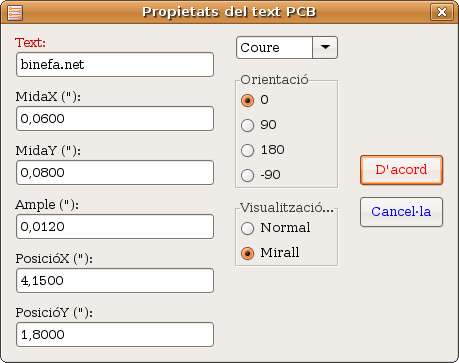
Task: Set orientation to -90
Action: click(x=247, y=175)
